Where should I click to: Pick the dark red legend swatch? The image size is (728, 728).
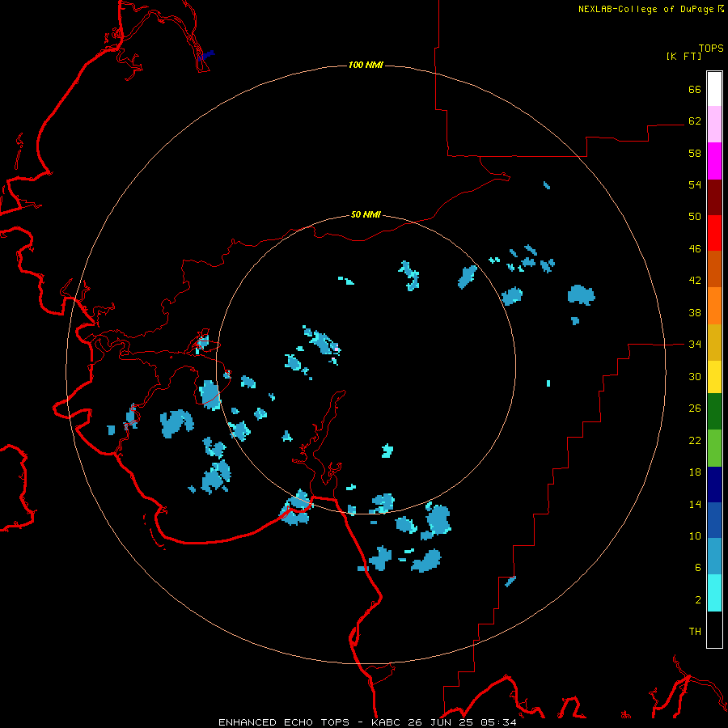[x=714, y=197]
